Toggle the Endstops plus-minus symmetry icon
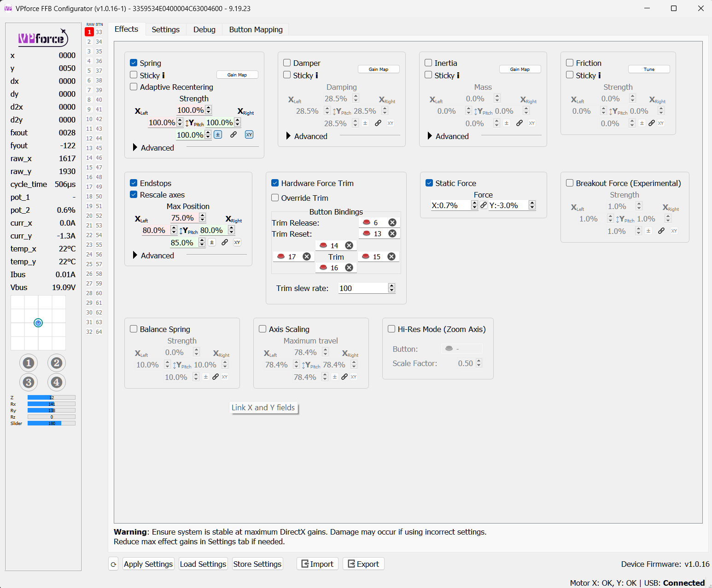The image size is (712, 588). [x=212, y=242]
